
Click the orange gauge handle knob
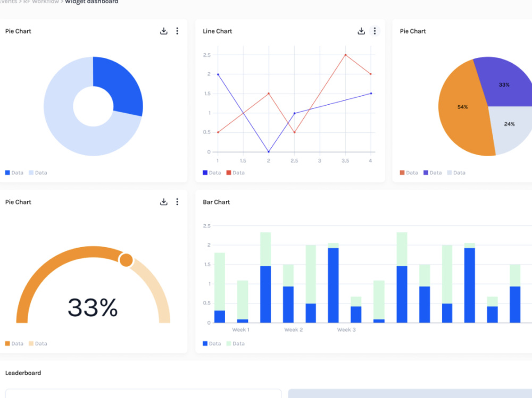tap(126, 260)
